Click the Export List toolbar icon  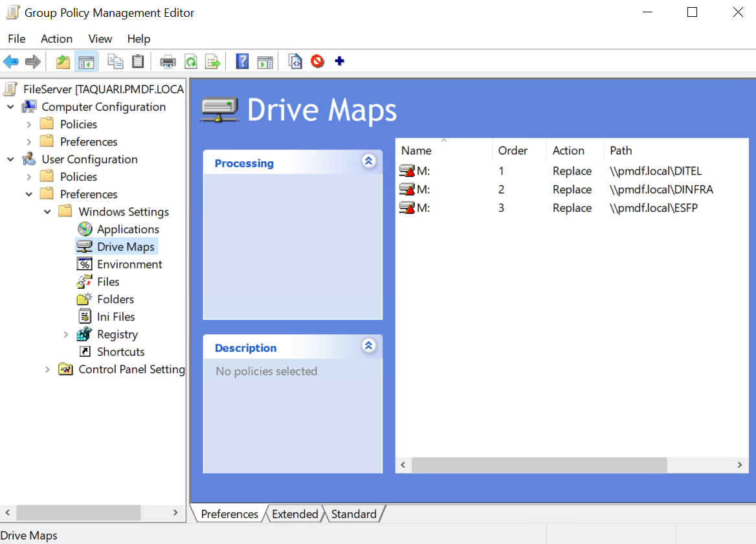click(x=212, y=62)
